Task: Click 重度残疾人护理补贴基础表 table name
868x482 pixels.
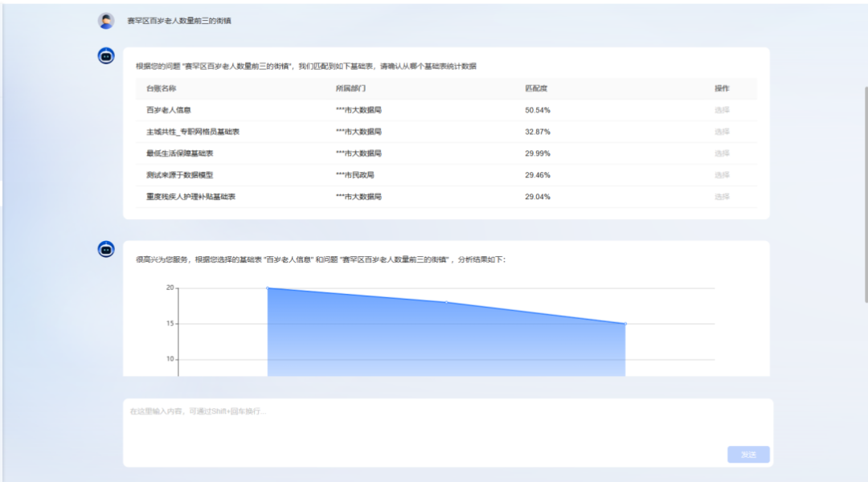Action: click(x=190, y=197)
